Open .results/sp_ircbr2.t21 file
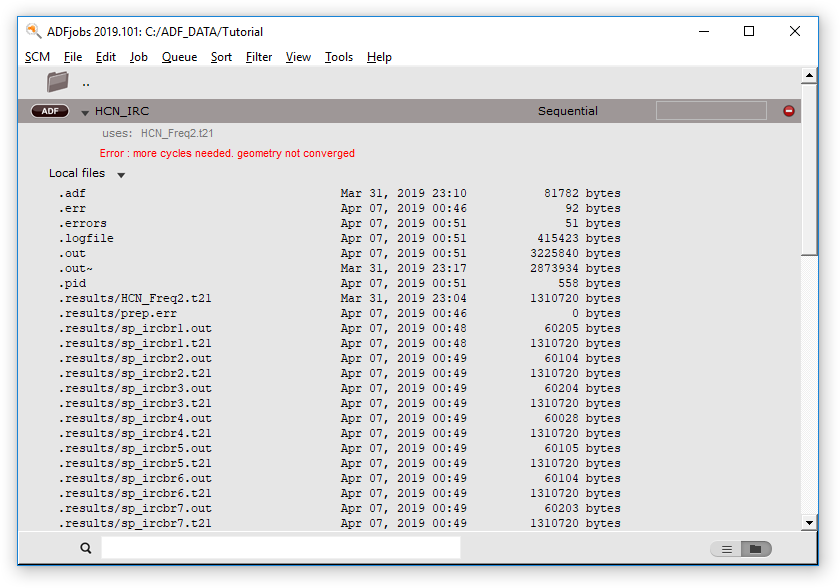Image resolution: width=840 pixels, height=588 pixels. click(135, 373)
